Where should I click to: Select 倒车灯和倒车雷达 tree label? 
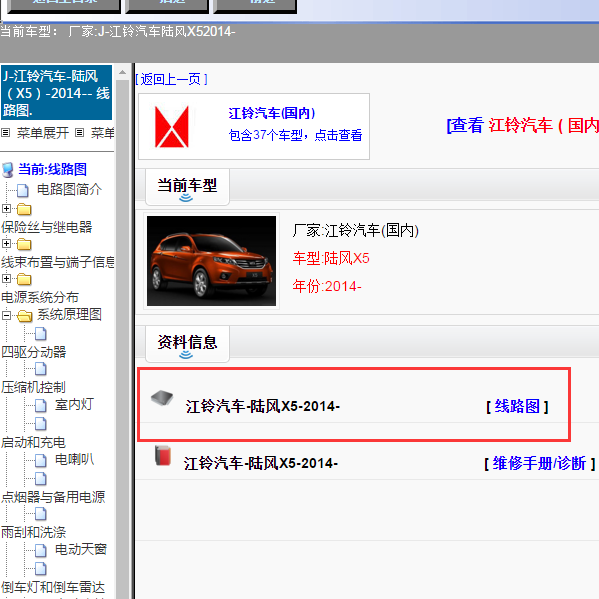point(53,587)
